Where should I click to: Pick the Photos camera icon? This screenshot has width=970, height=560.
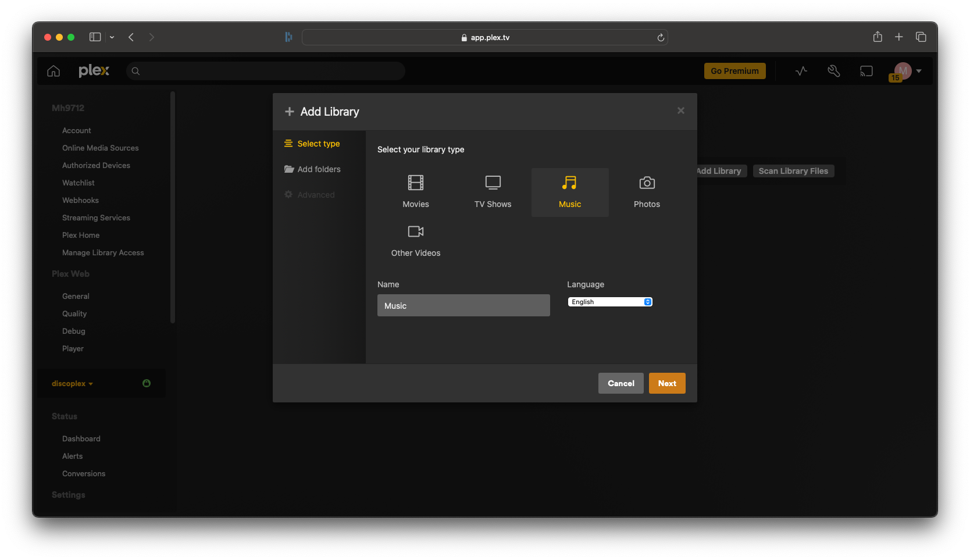pyautogui.click(x=647, y=184)
